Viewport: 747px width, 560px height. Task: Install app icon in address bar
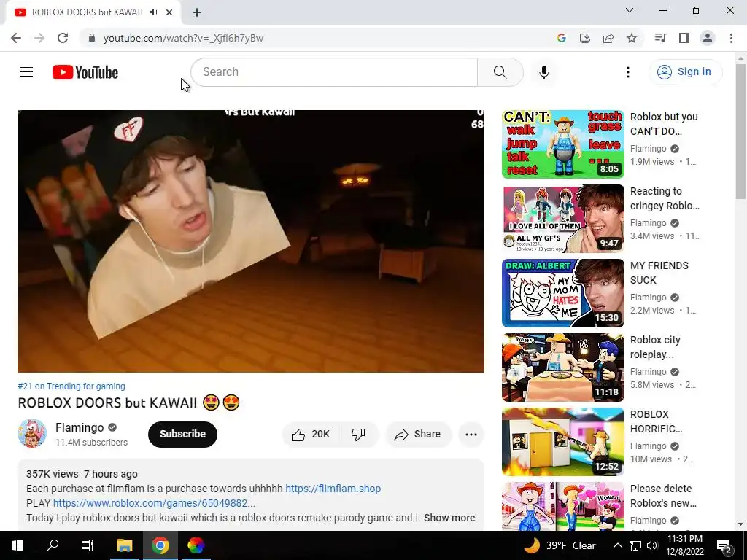coord(585,38)
